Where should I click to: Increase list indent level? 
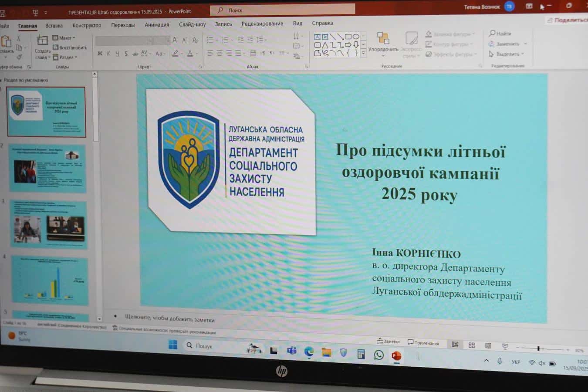click(x=250, y=40)
